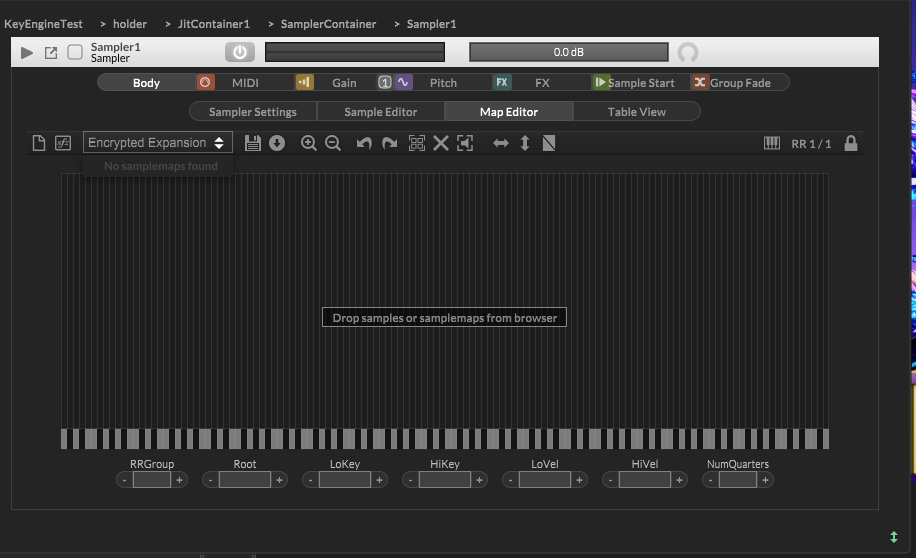
Task: Click the Sampler Settings button
Action: (252, 112)
